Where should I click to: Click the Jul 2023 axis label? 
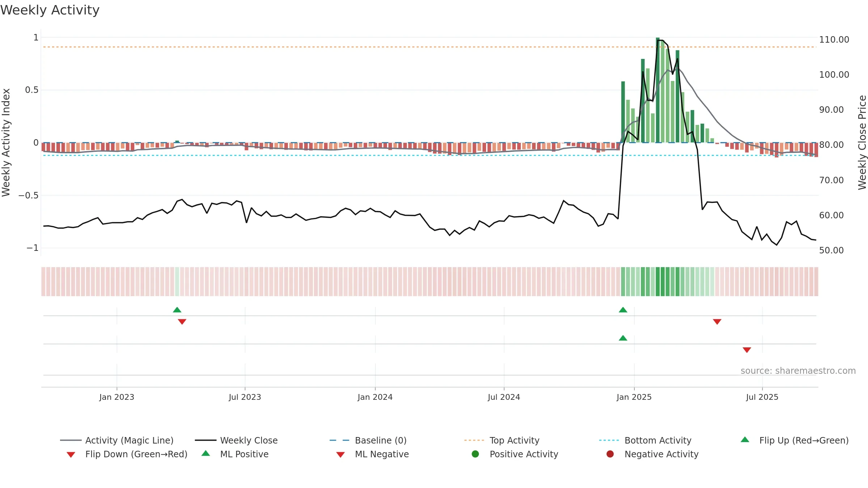pyautogui.click(x=245, y=397)
